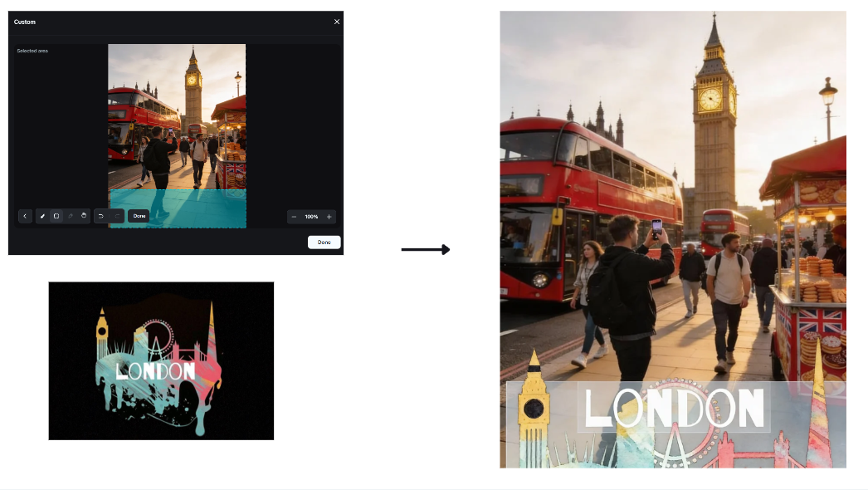This screenshot has width=868, height=490.
Task: Zoom in using the plus icon
Action: coord(329,217)
